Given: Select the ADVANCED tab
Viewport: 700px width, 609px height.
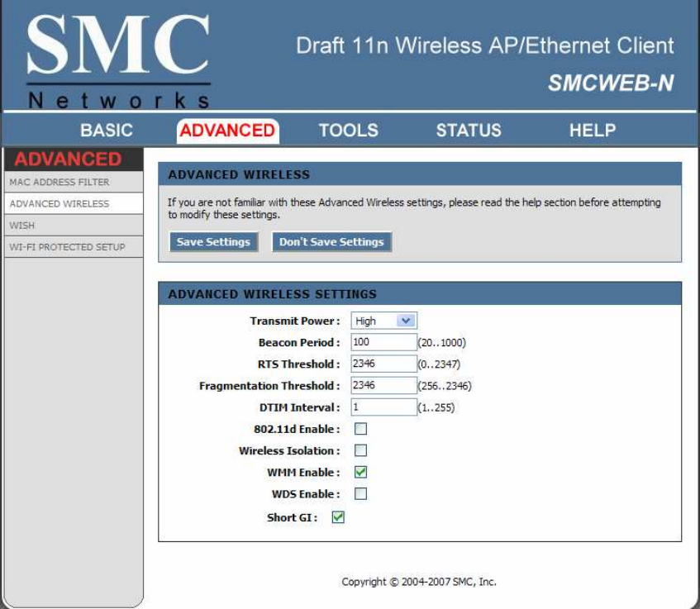Looking at the screenshot, I should (x=227, y=131).
